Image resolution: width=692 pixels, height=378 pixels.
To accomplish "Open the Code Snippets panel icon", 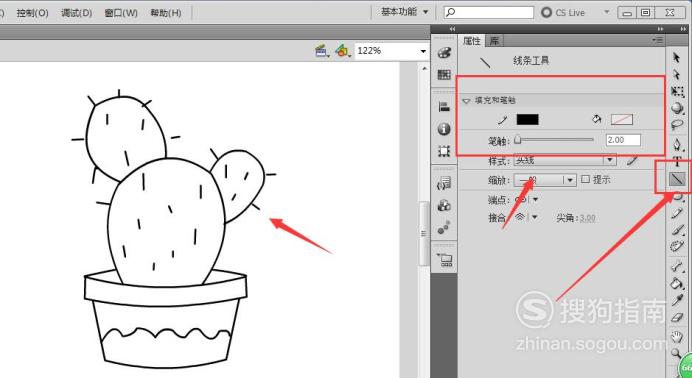I will [x=444, y=183].
